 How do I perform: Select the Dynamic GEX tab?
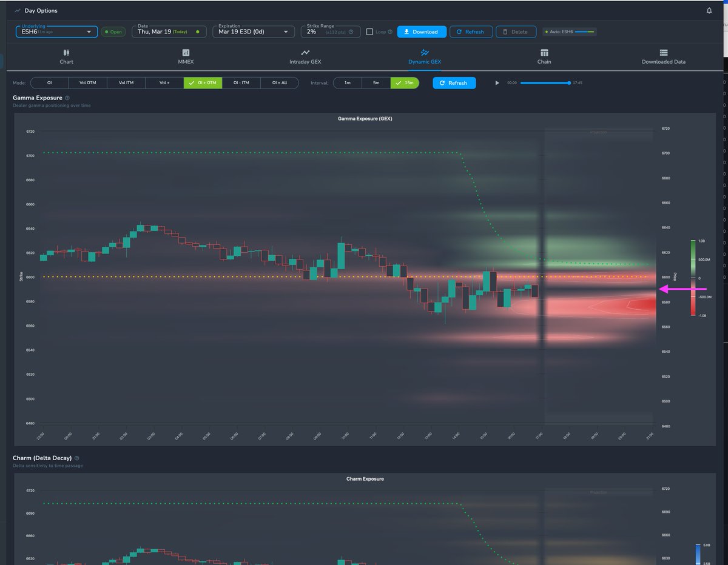pyautogui.click(x=425, y=57)
